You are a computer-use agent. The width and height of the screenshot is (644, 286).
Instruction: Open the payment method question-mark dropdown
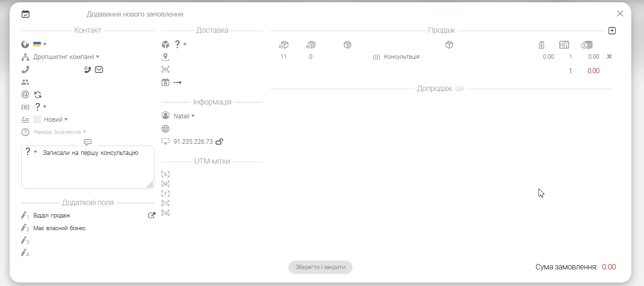point(41,107)
